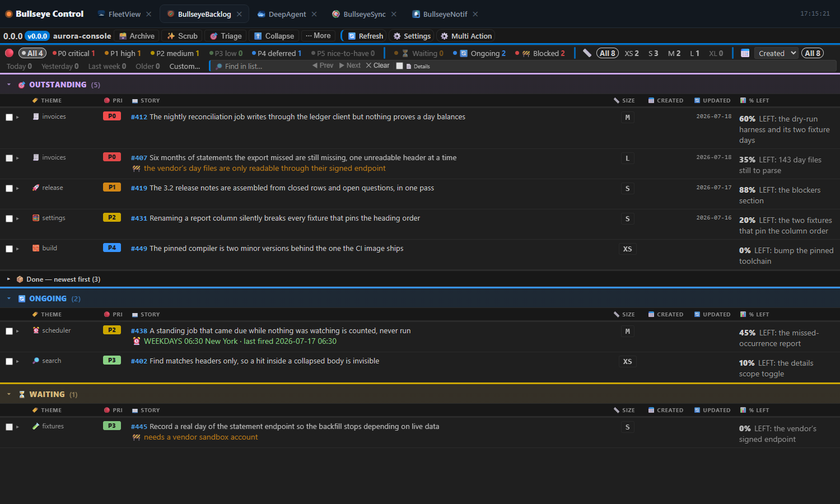Open the More menu in toolbar
Viewport: 840px width, 504px height.
click(x=318, y=36)
